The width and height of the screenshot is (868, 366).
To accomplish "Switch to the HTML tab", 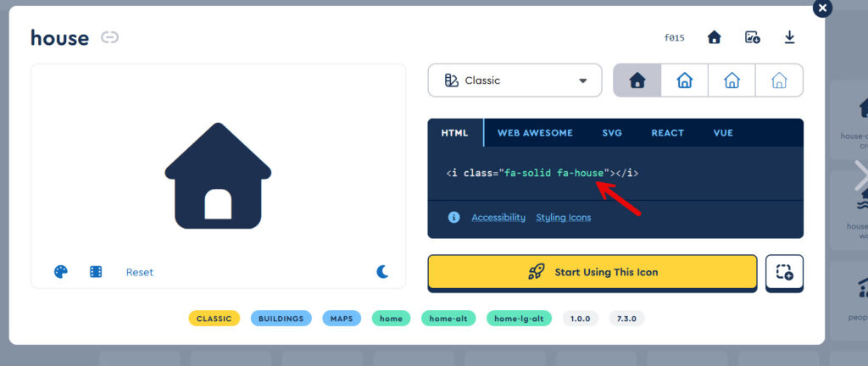I will coord(454,133).
